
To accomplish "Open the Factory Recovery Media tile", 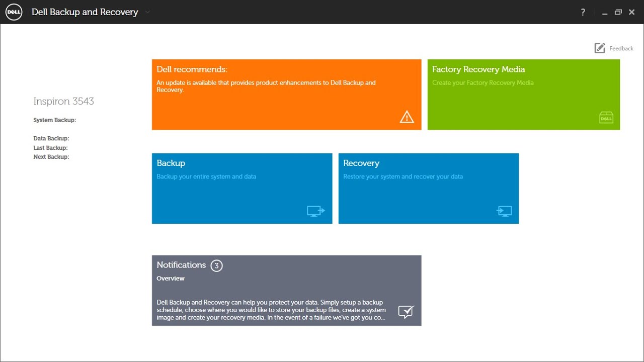I will [524, 95].
